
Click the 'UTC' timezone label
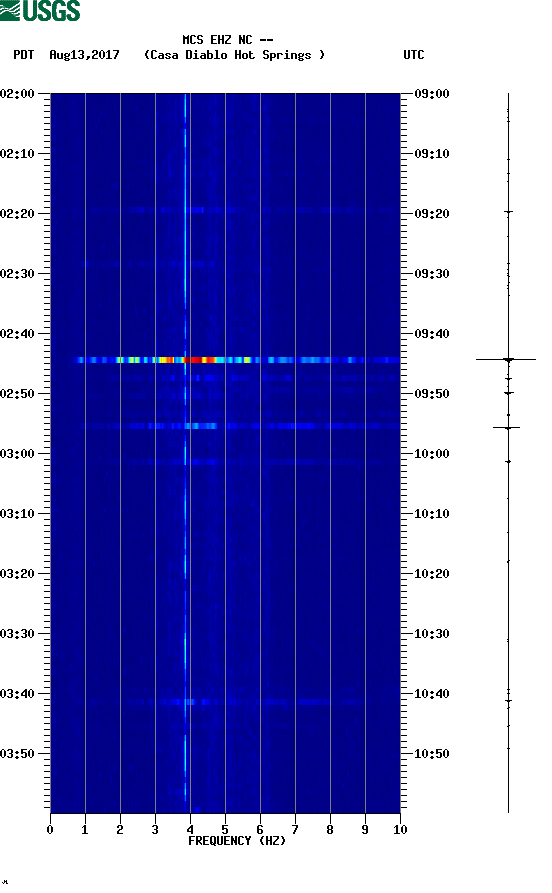(x=414, y=55)
